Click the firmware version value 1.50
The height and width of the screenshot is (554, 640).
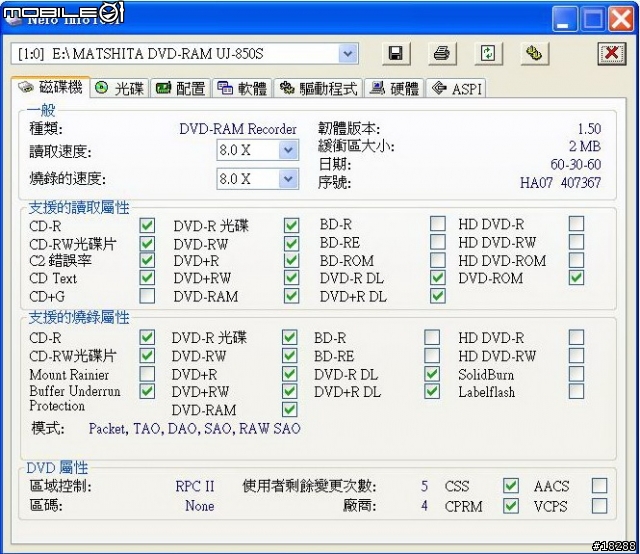(x=589, y=129)
